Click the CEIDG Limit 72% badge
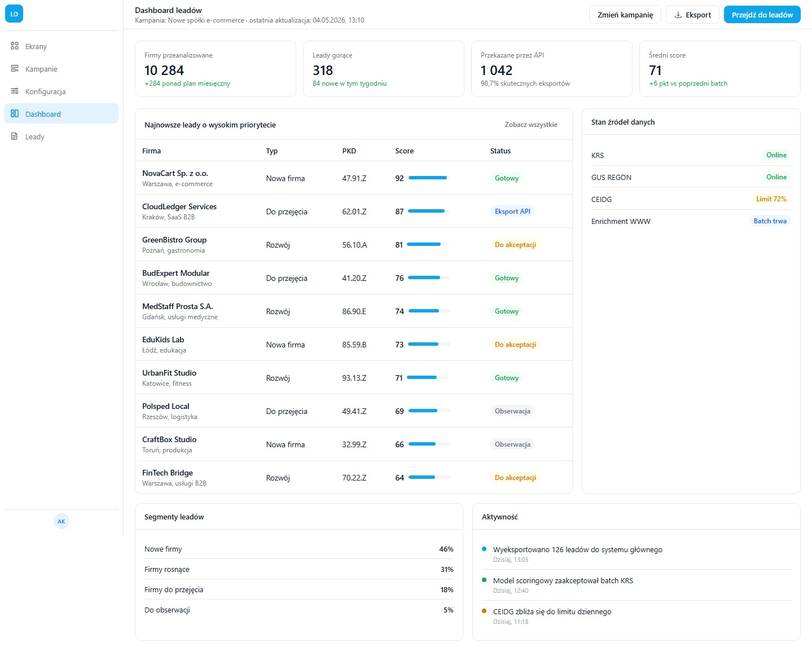The height and width of the screenshot is (652, 812). (771, 199)
